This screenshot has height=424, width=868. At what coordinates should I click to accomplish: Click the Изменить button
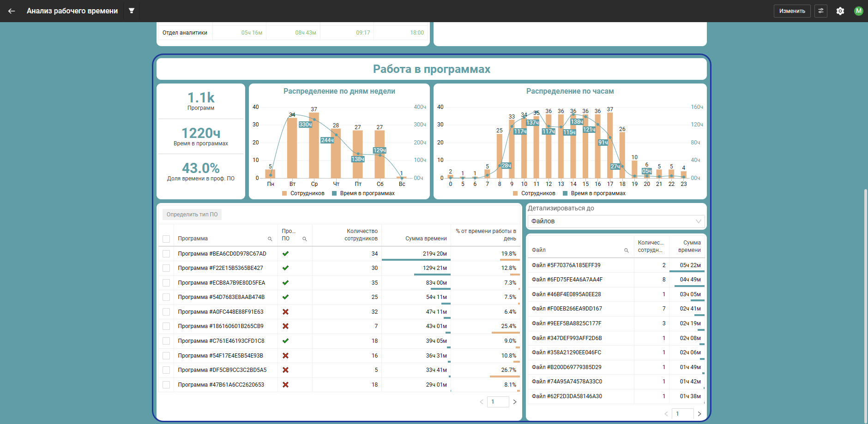792,11
